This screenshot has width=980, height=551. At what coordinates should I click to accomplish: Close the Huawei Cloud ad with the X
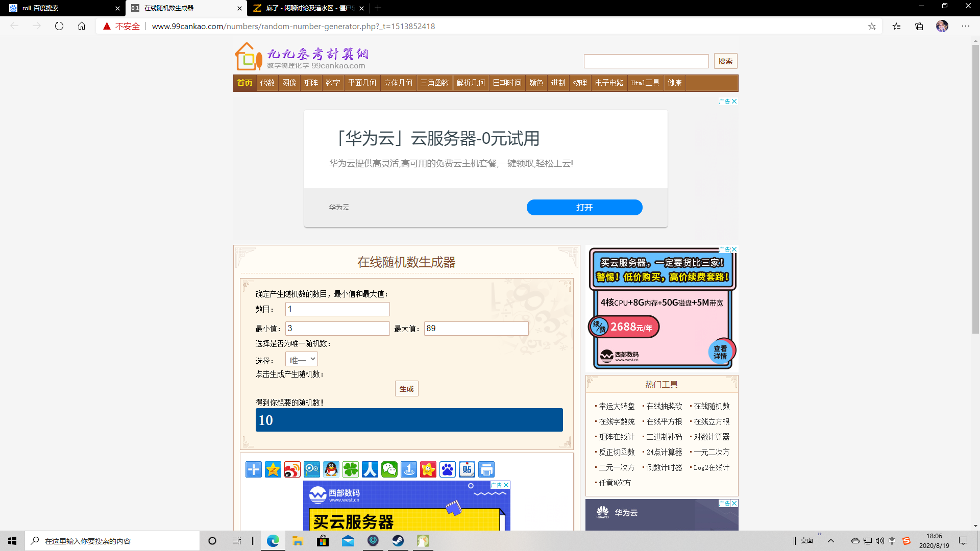[734, 101]
